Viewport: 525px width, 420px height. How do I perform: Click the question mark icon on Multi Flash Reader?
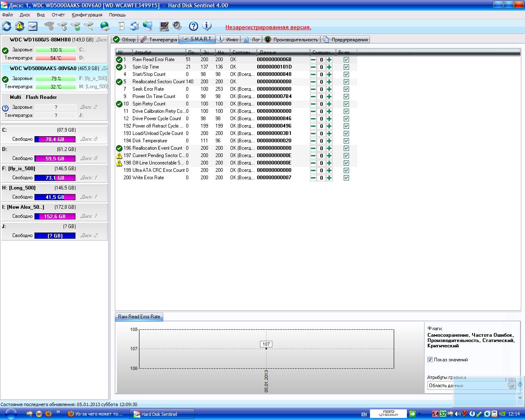pyautogui.click(x=5, y=108)
